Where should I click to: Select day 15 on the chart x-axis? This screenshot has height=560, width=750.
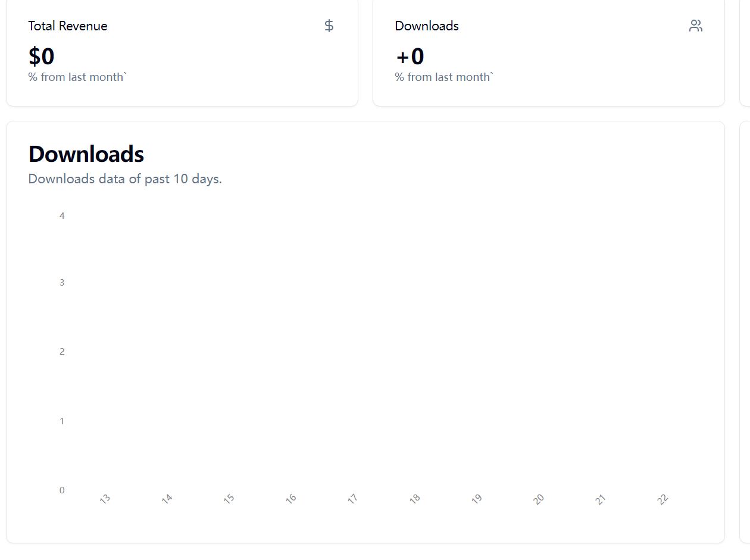tap(229, 499)
